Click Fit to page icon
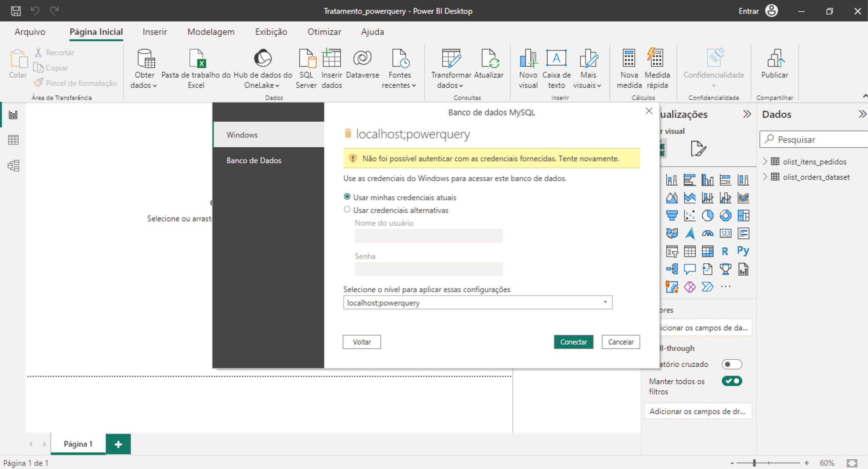868x469 pixels. (x=852, y=463)
